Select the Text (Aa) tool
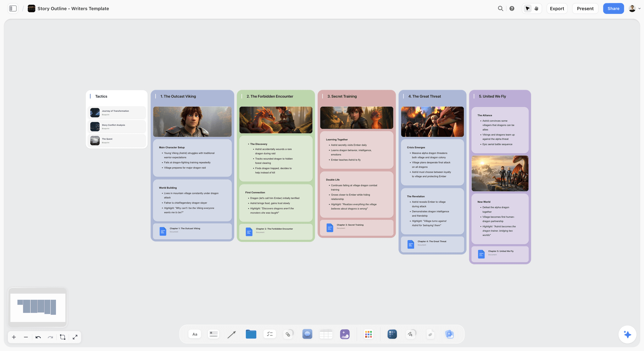 pyautogui.click(x=195, y=334)
